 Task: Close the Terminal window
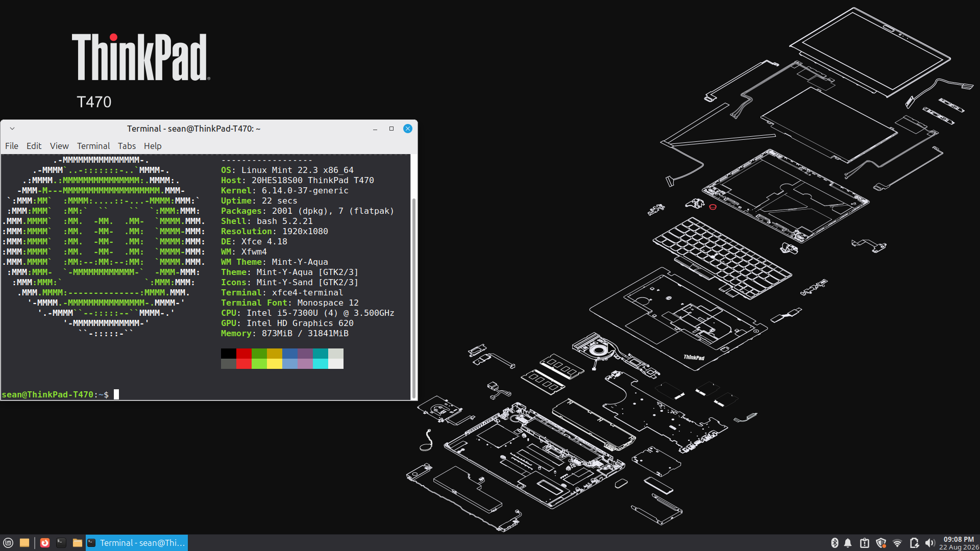pyautogui.click(x=408, y=129)
